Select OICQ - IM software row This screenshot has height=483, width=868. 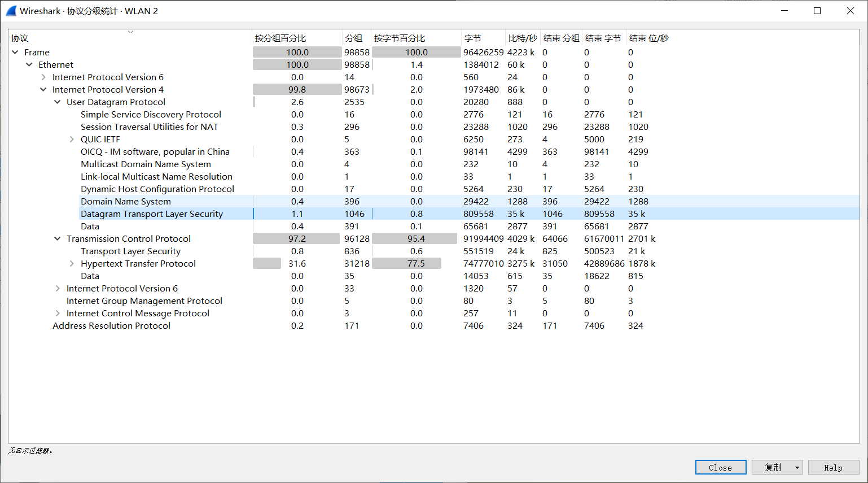click(155, 152)
